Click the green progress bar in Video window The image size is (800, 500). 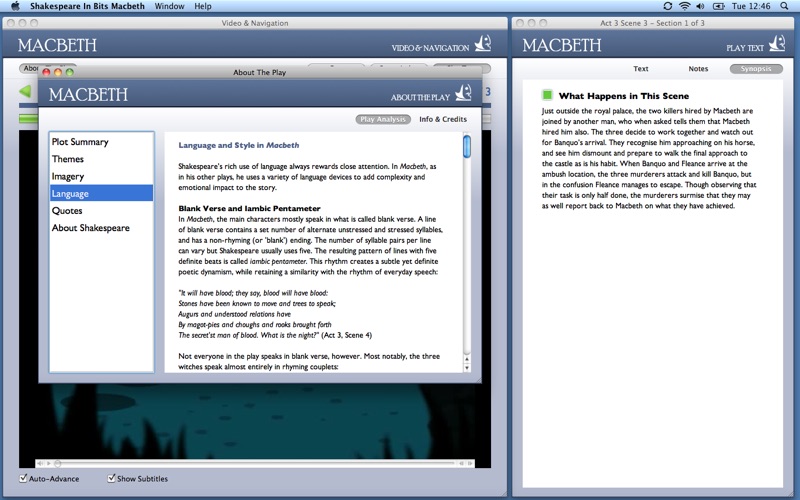29,118
